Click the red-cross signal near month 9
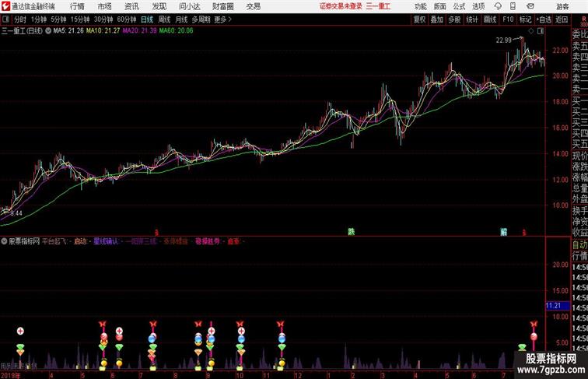The image size is (588, 379). pyautogui.click(x=211, y=331)
